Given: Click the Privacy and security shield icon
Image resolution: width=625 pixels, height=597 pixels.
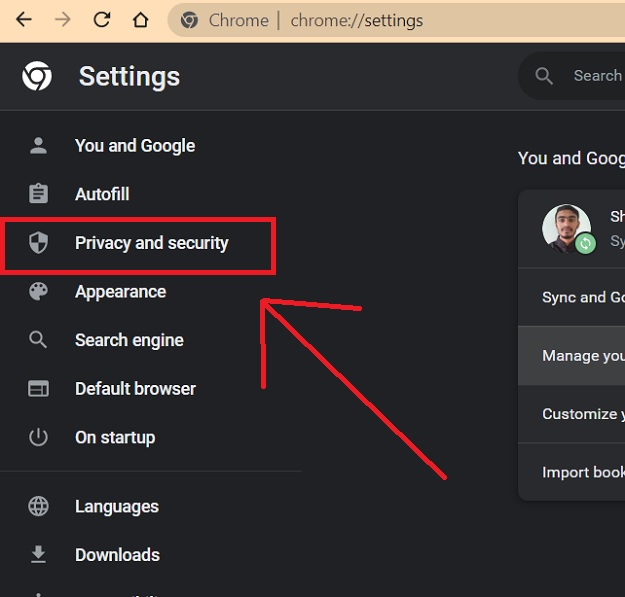Looking at the screenshot, I should [x=38, y=243].
